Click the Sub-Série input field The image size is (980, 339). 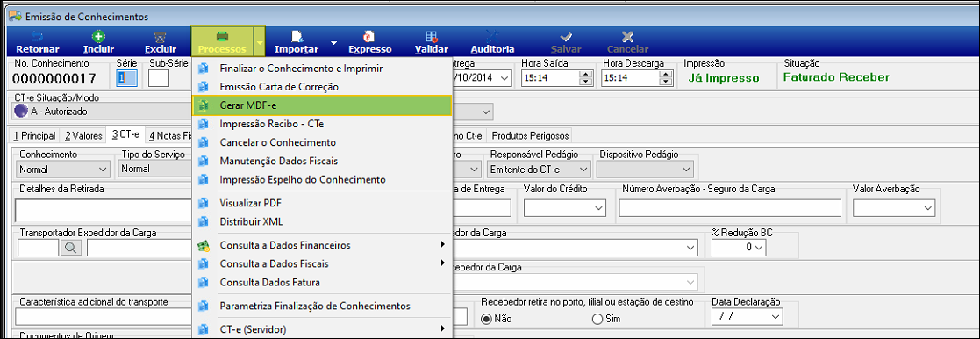(x=159, y=77)
